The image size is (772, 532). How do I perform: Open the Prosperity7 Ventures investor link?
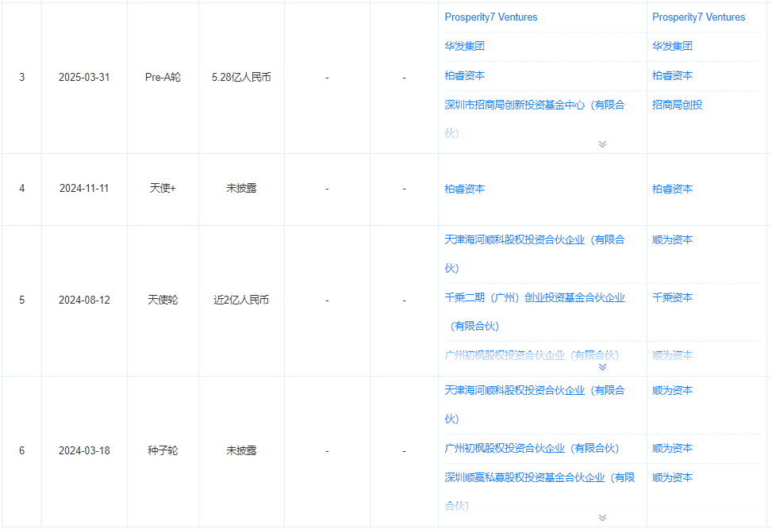[x=491, y=17]
